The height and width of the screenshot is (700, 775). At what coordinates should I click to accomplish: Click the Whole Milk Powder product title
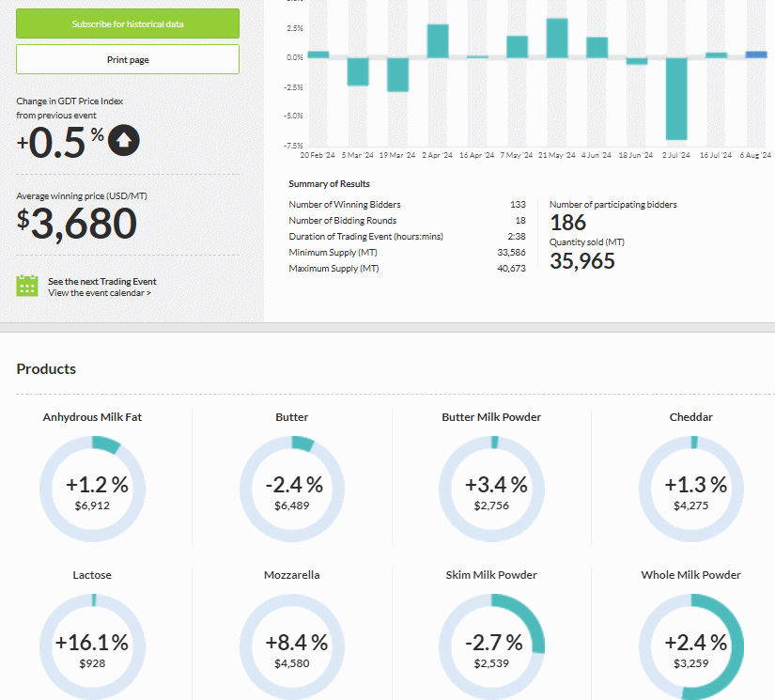[x=691, y=575]
